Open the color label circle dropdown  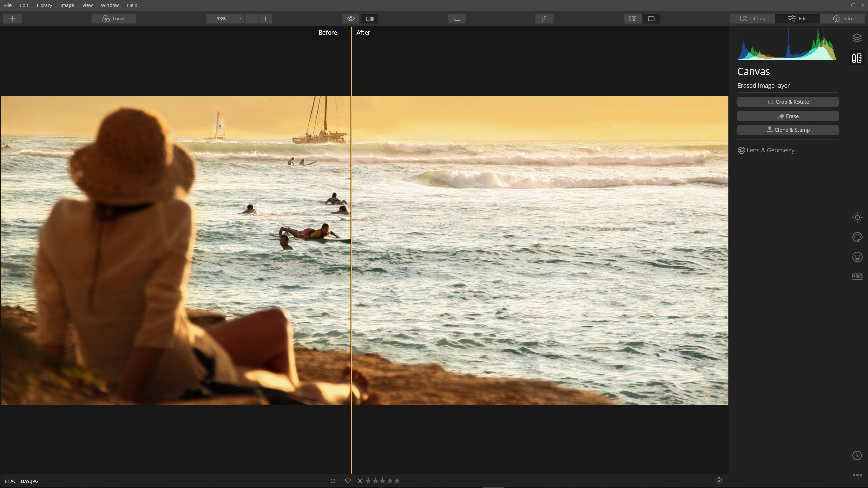tap(334, 481)
